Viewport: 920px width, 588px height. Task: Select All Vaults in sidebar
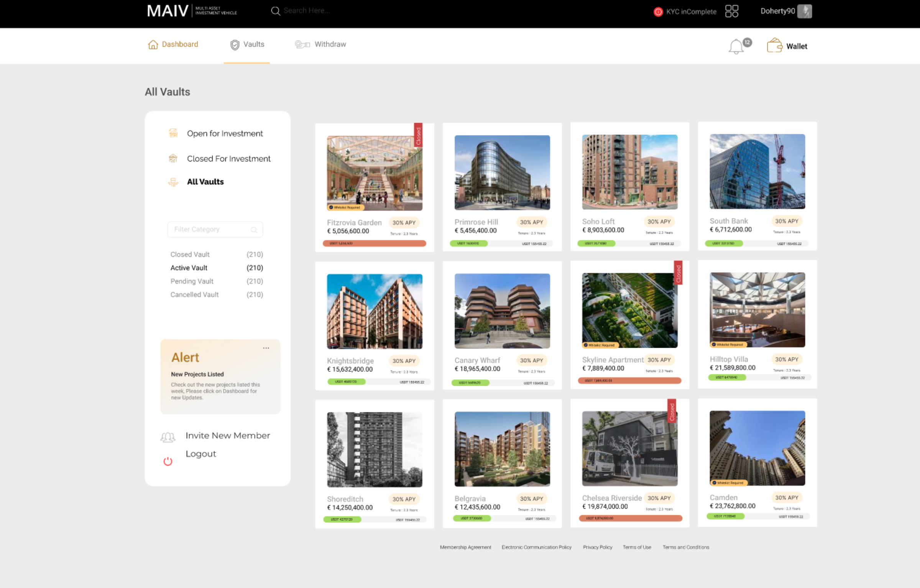coord(205,182)
